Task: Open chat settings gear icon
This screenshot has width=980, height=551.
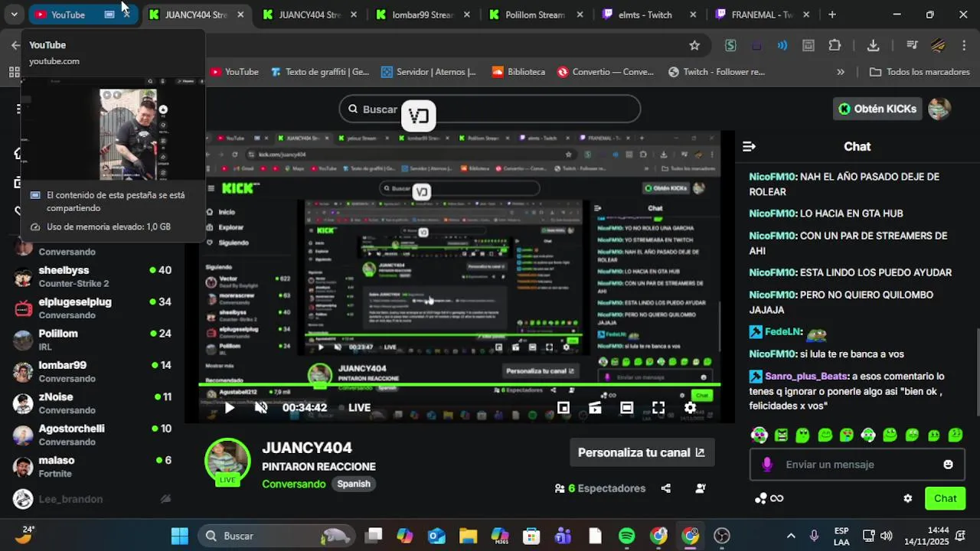Action: pos(908,498)
